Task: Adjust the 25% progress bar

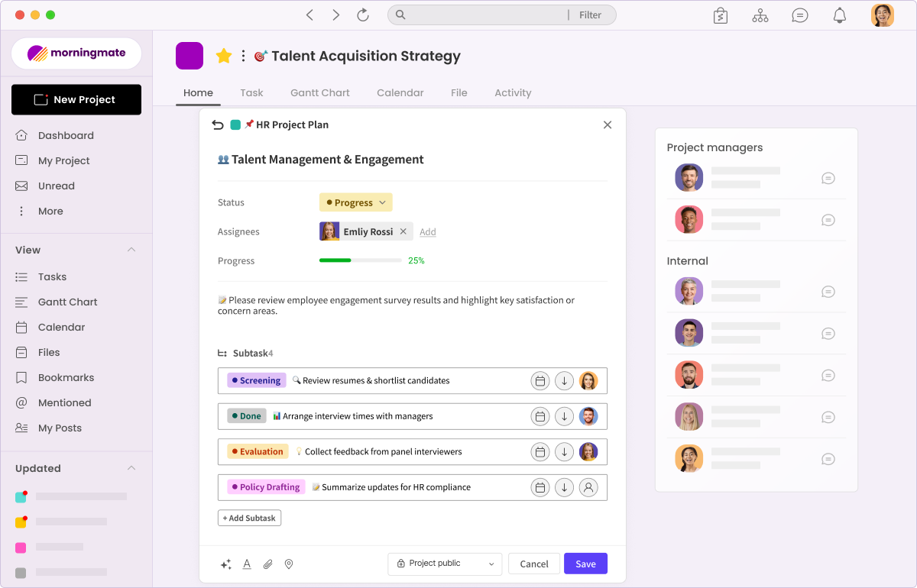Action: pos(360,260)
